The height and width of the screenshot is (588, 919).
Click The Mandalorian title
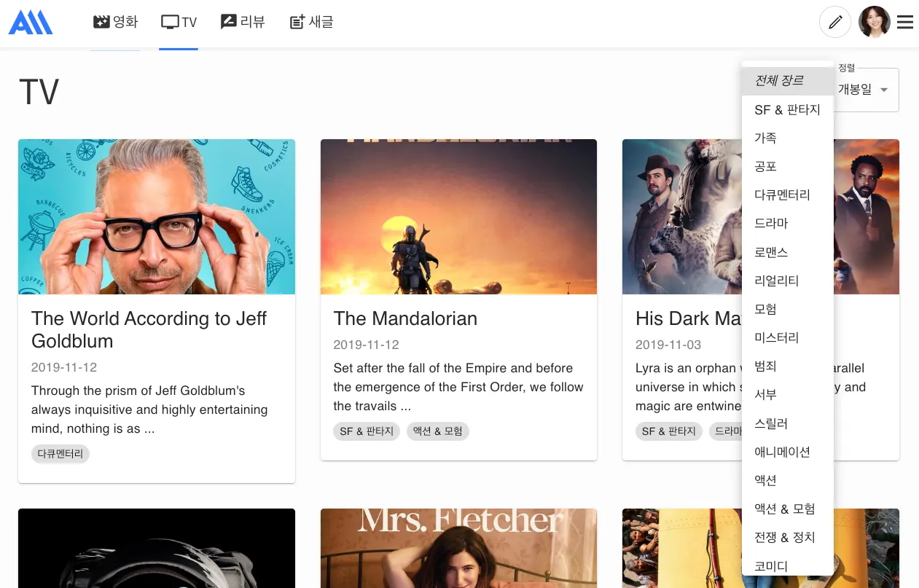[x=405, y=318]
